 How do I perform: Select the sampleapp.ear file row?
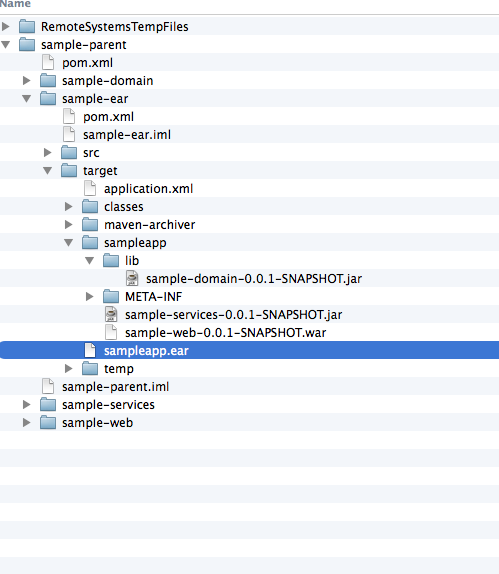tap(249, 350)
